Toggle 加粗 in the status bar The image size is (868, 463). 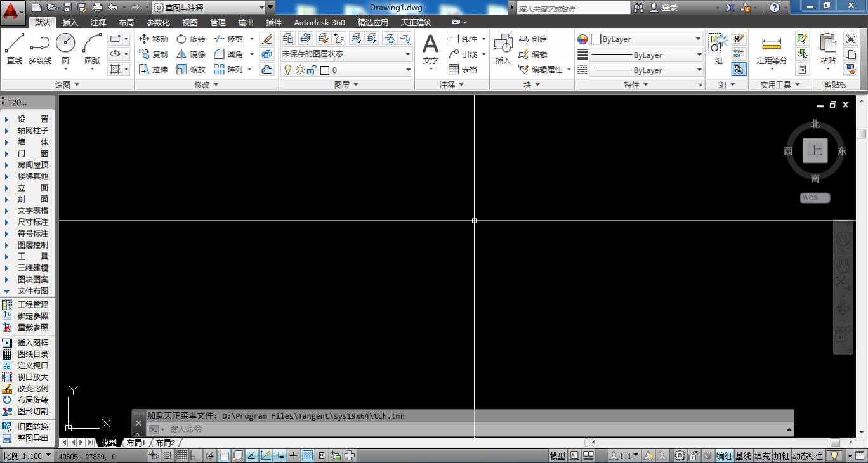point(781,456)
